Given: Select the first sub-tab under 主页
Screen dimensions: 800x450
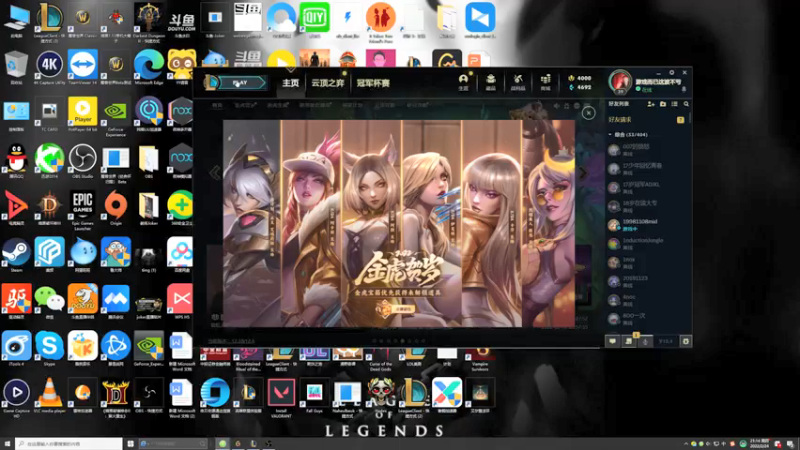Looking at the screenshot, I should [x=217, y=106].
